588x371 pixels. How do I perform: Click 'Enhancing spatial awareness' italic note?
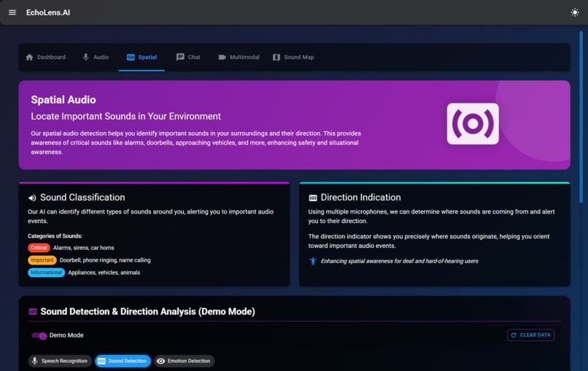[399, 261]
